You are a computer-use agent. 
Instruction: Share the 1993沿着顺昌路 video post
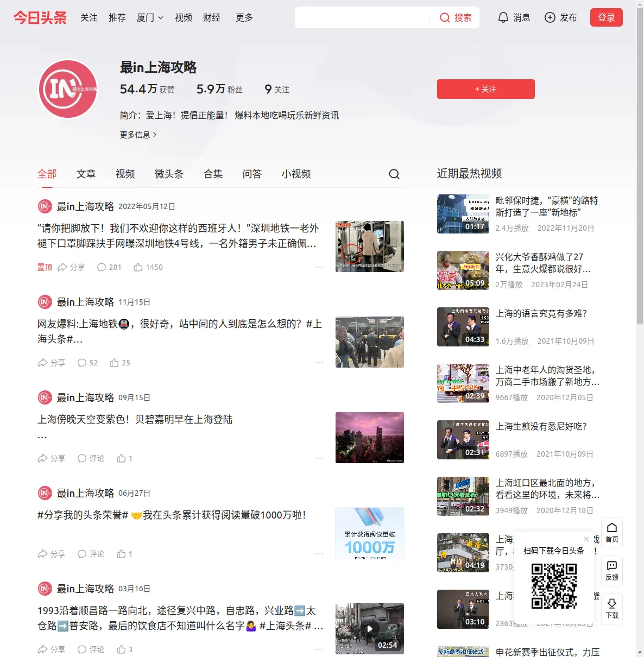tap(52, 649)
